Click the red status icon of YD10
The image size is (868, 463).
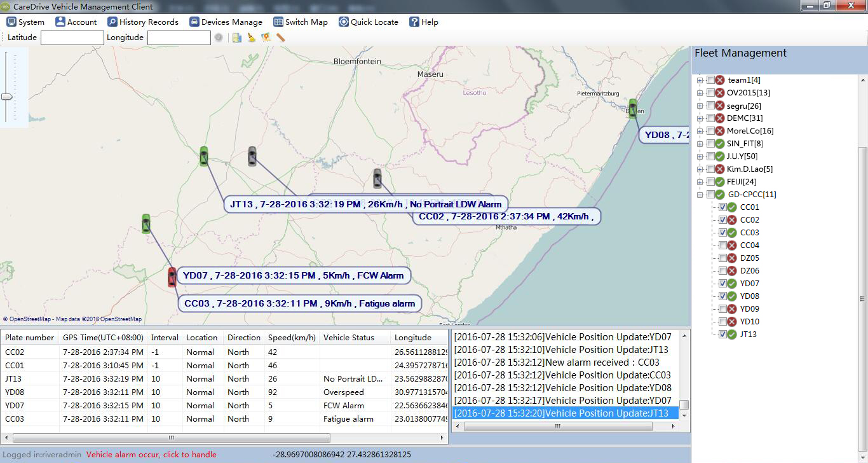732,322
